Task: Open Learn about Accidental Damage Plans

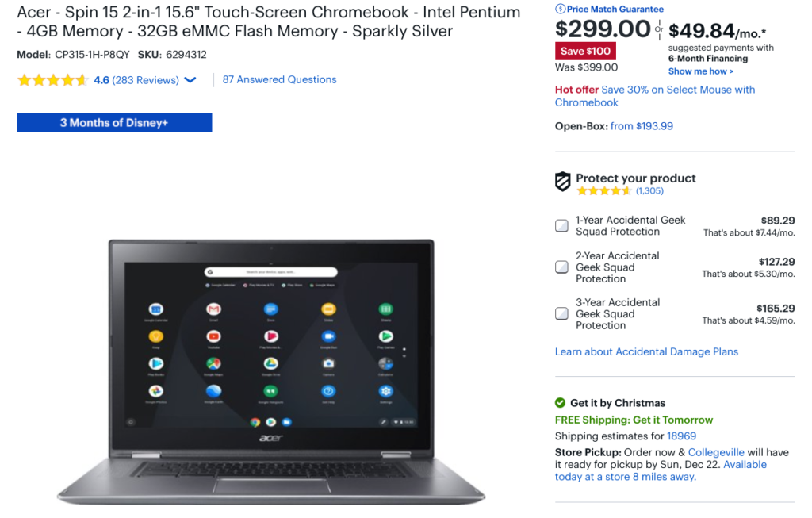Action: (x=646, y=351)
